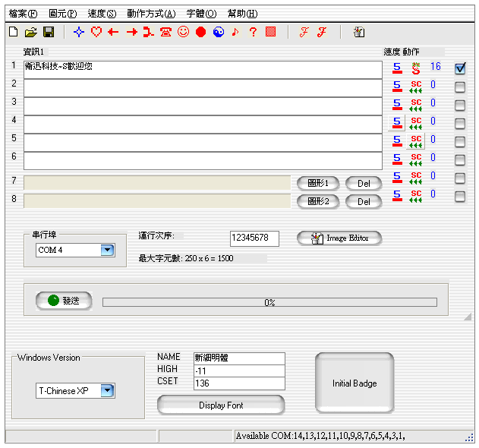Insert the yin-yang symbol
The width and height of the screenshot is (479, 448).
[219, 32]
